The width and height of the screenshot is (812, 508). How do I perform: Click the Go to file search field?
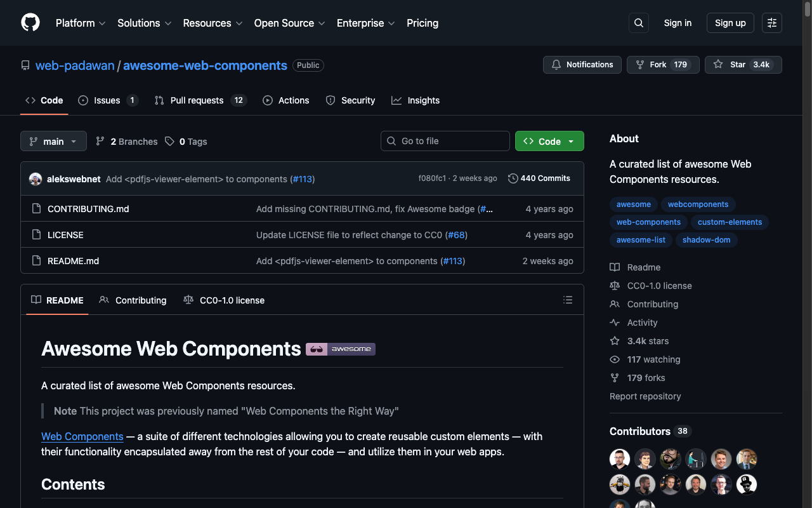point(445,141)
